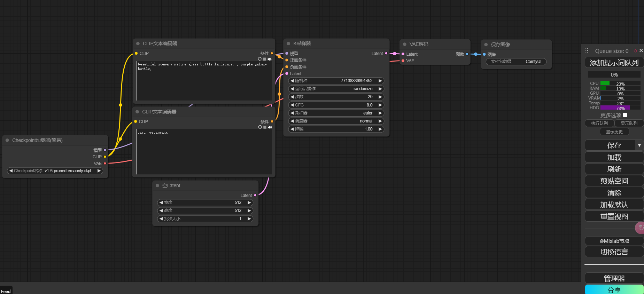Click the 模型 output dot on Checkpoint加载器

tap(105, 150)
